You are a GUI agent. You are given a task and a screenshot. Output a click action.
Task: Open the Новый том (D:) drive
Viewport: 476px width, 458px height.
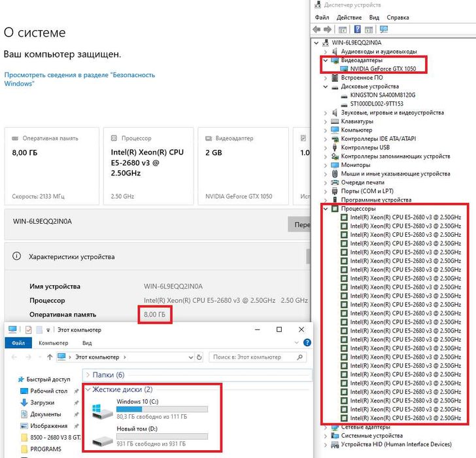(x=150, y=436)
